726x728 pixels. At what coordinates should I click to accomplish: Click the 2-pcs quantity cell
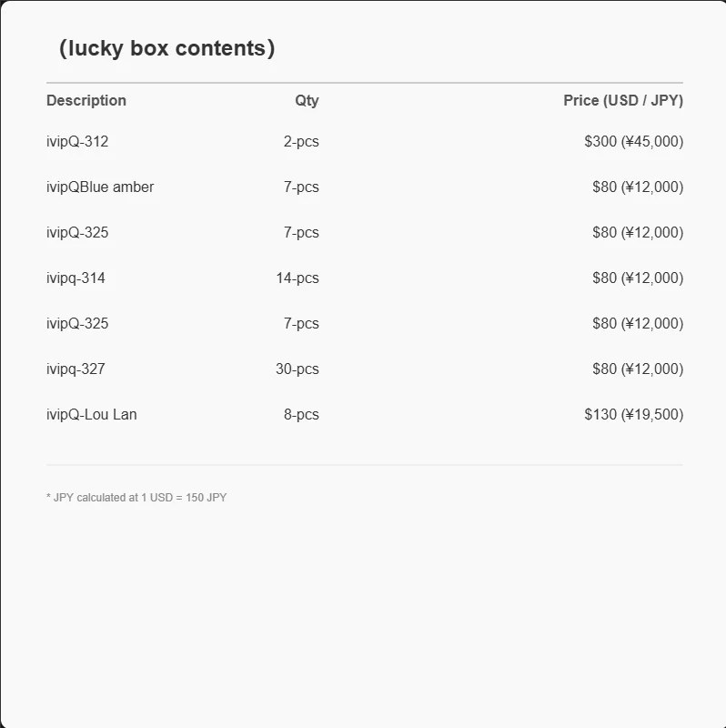point(300,141)
